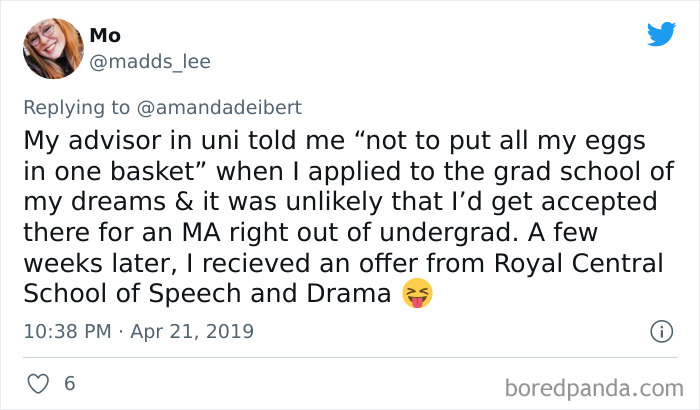Click the boredpanda.com watermark
700x410 pixels.
click(594, 388)
